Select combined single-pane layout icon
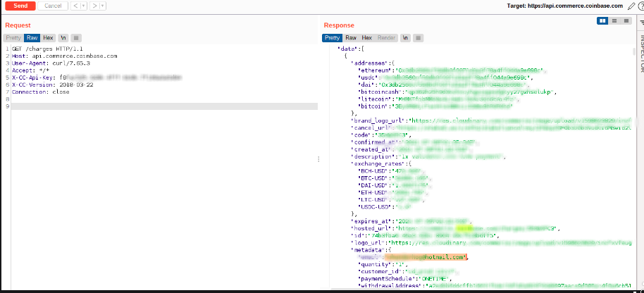The image size is (644, 293). coord(626,20)
